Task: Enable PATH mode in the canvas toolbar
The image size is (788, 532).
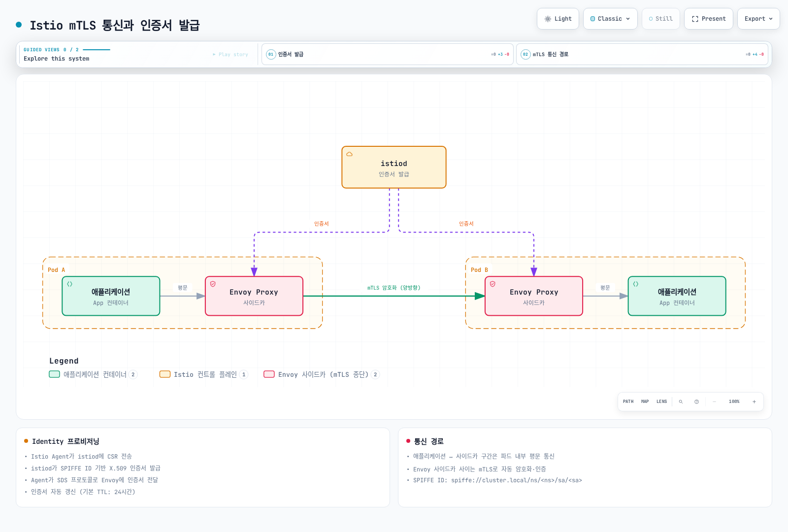Action: pos(628,401)
